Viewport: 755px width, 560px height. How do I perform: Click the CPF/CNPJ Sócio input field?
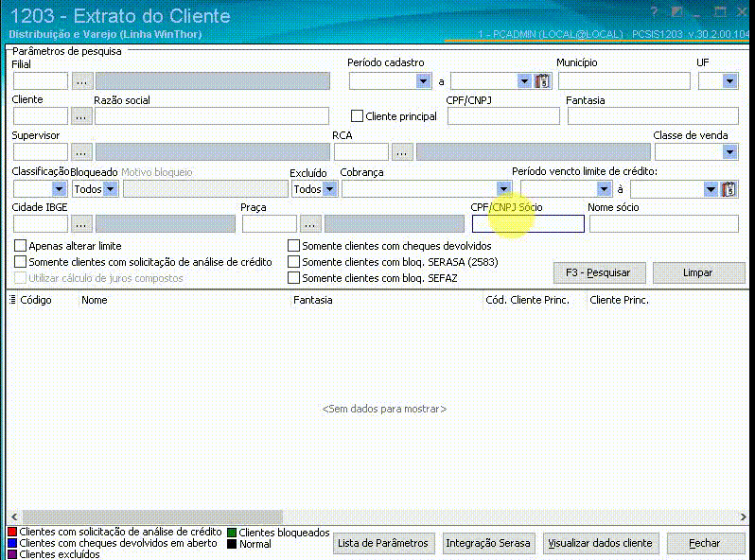click(x=528, y=224)
